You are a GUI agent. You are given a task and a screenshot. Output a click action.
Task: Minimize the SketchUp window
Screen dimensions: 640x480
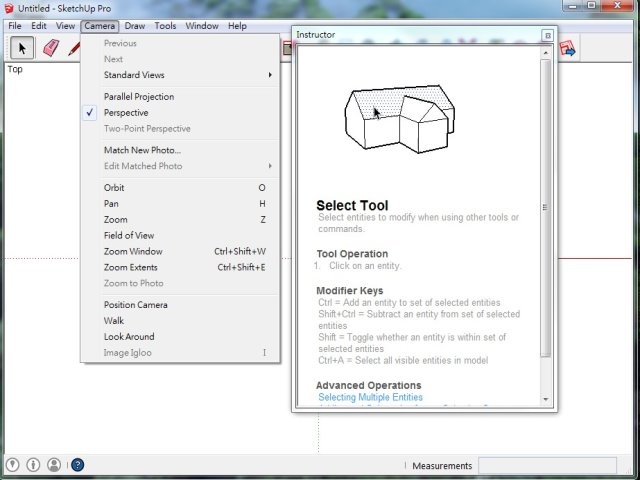573,5
